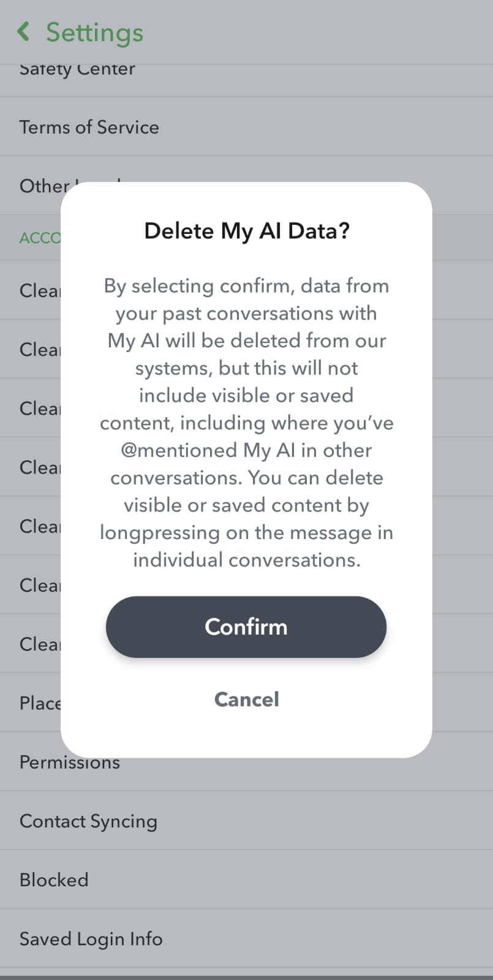Viewport: 493px width, 980px height.
Task: Click the dialog's explanatory body text
Action: point(246,423)
